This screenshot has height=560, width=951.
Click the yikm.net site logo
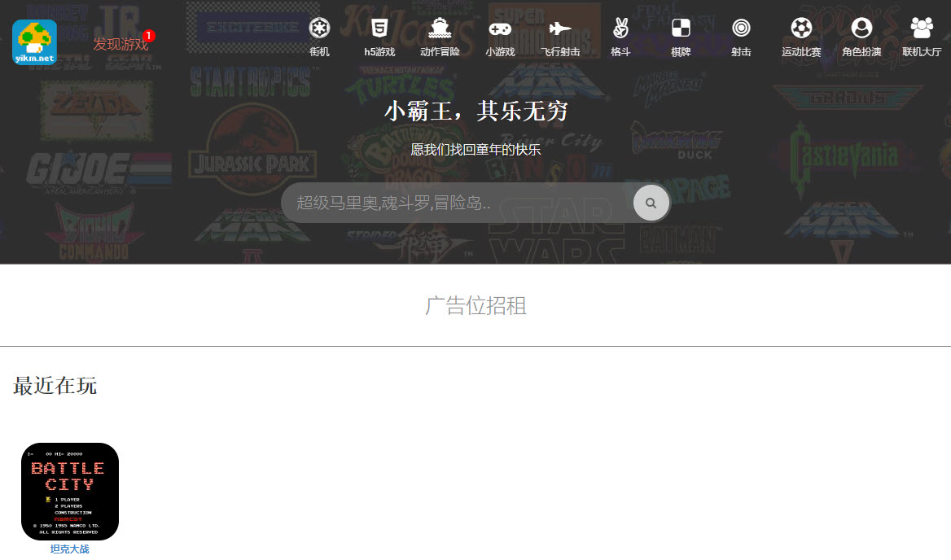(x=34, y=37)
